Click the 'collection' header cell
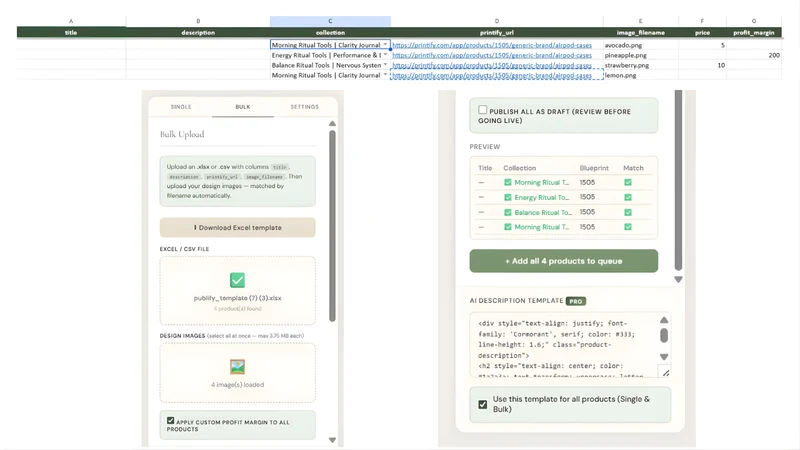The height and width of the screenshot is (450, 800). (x=330, y=32)
